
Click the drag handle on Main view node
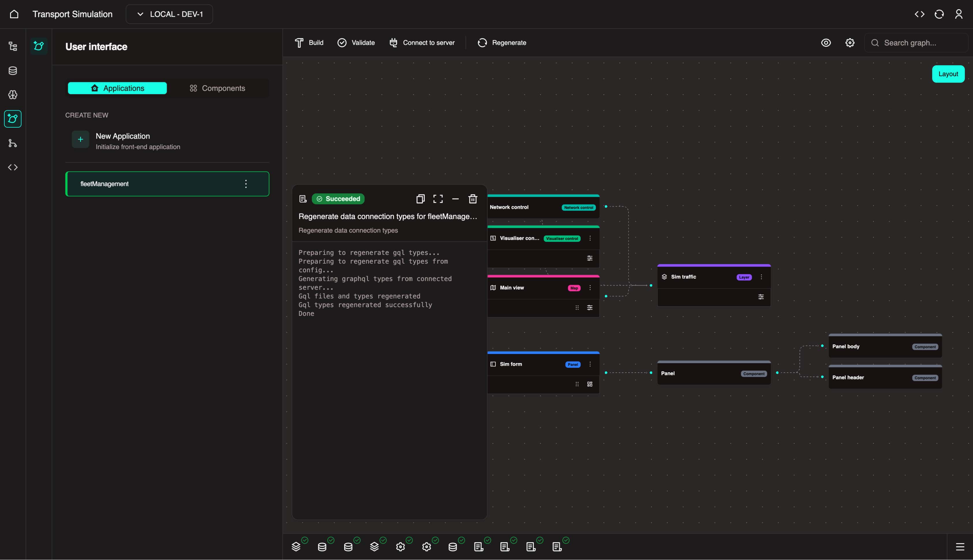pos(577,308)
